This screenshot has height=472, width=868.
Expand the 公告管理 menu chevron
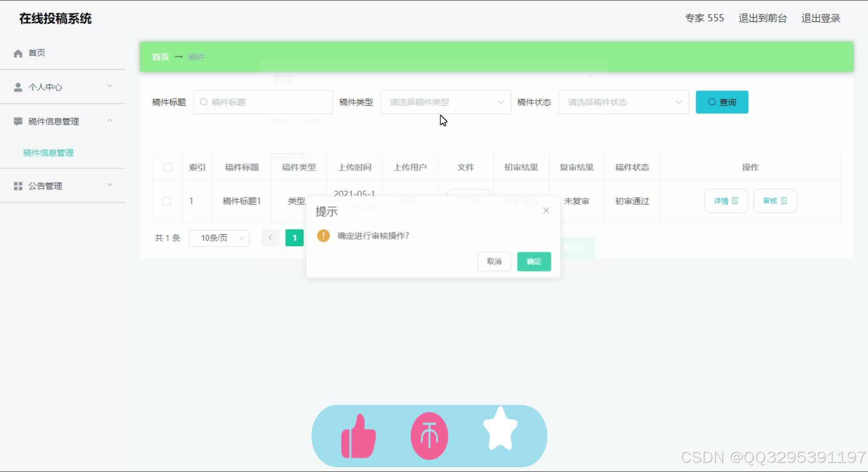point(110,185)
